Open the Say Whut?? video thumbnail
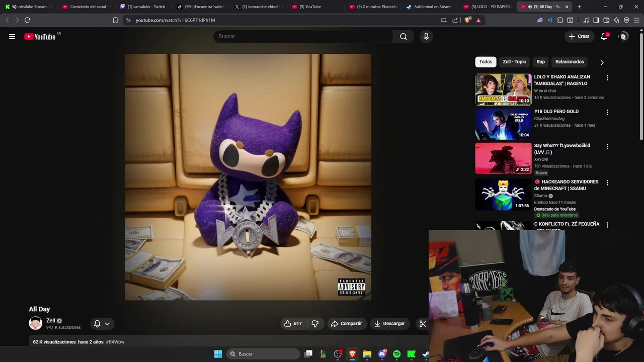Viewport: 644px width, 362px height. point(503,158)
